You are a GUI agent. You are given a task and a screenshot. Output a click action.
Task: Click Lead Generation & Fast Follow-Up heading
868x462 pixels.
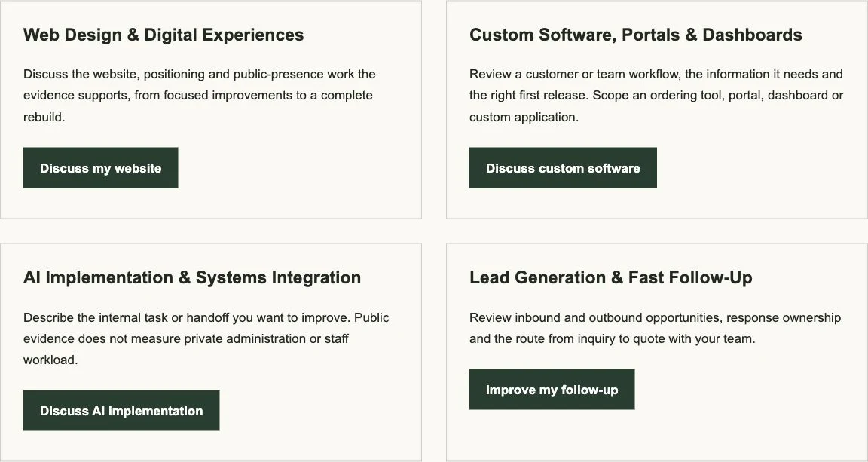[610, 277]
